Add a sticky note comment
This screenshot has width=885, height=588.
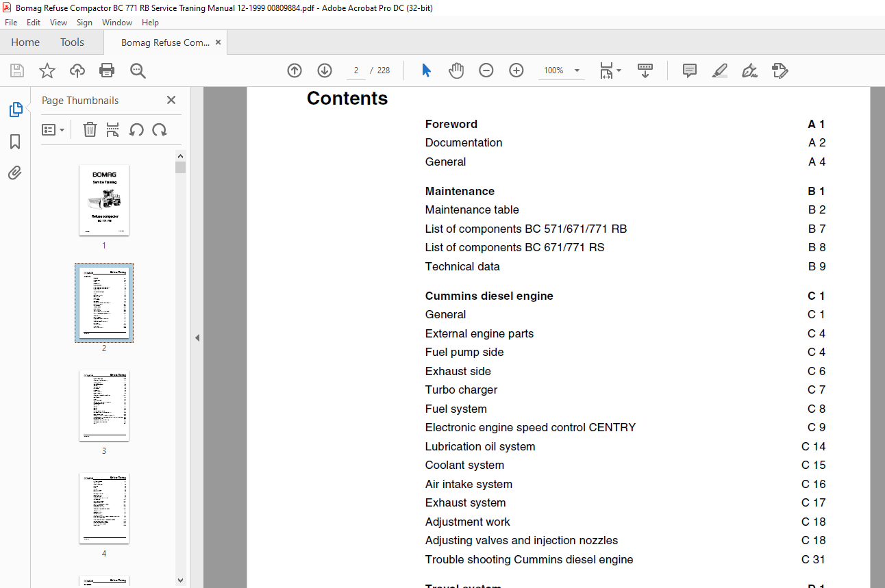[690, 71]
